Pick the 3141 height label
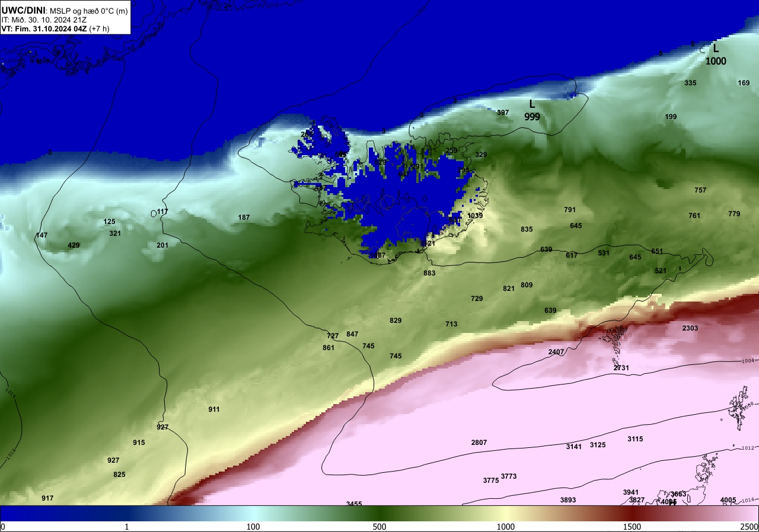 tap(573, 447)
